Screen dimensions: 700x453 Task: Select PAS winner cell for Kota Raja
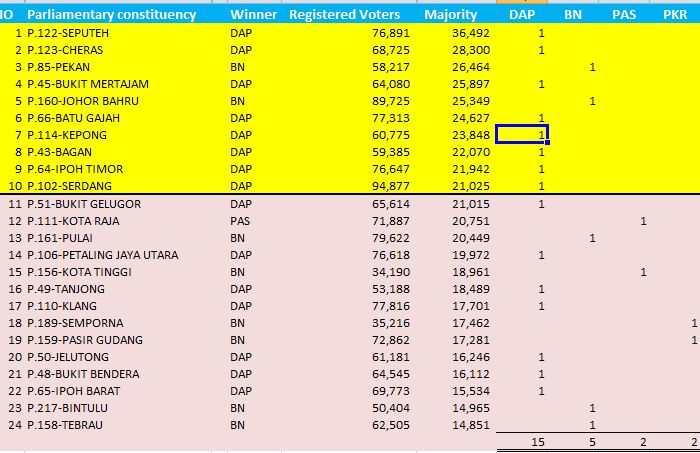pos(240,221)
